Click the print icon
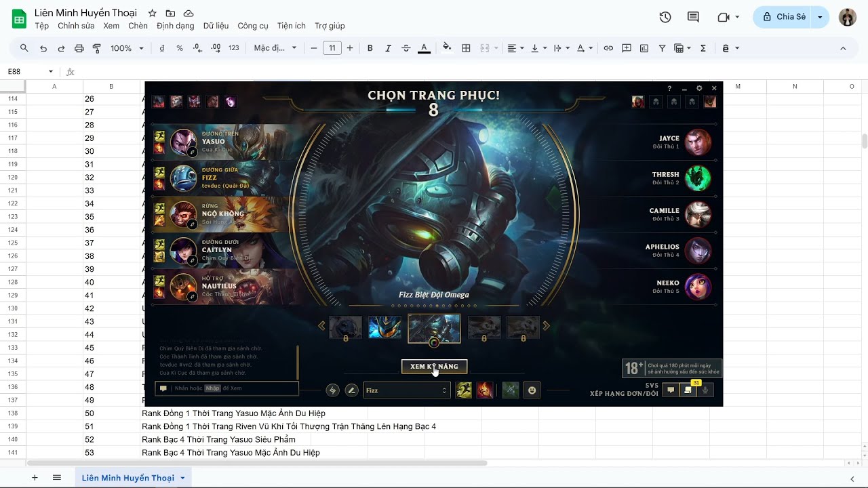The image size is (868, 488). coord(79,48)
